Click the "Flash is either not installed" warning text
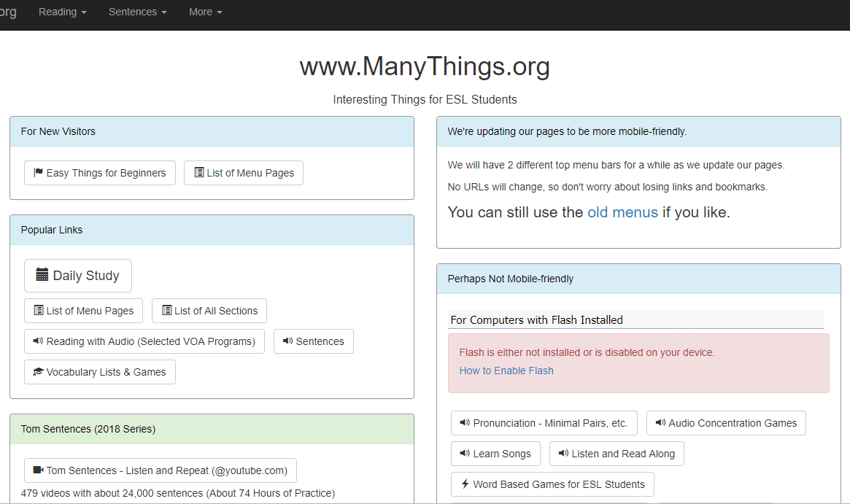This screenshot has height=504, width=850. pos(587,352)
